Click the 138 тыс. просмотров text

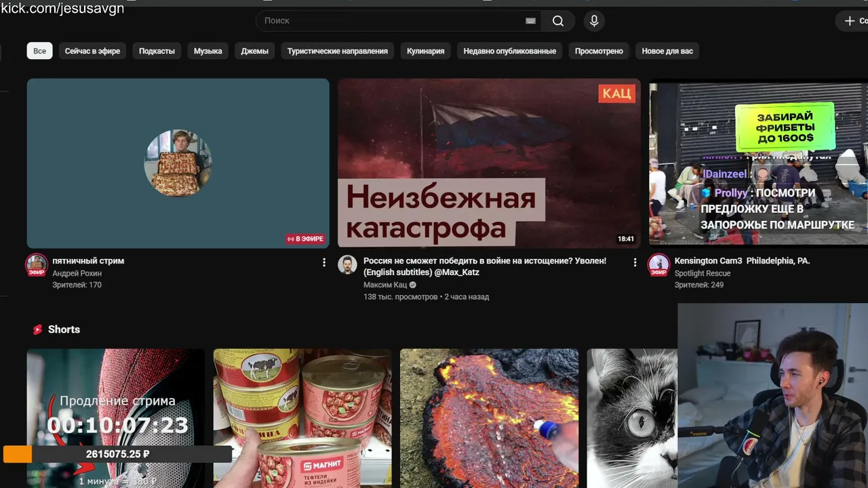[400, 297]
